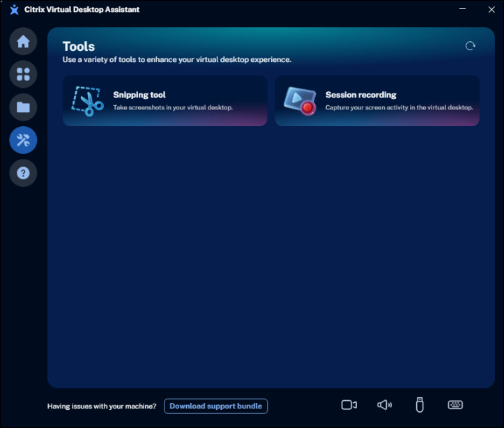Click the refresh icon in Tools header

(x=471, y=46)
